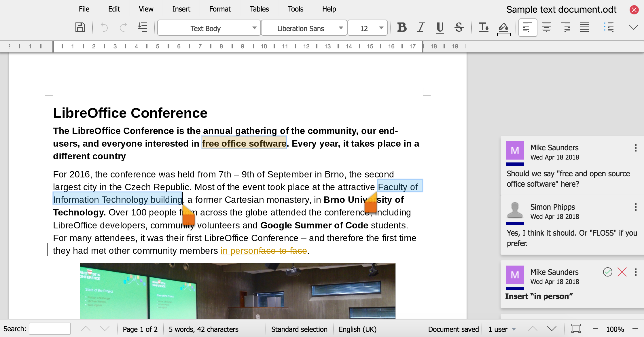
Task: Select the Align Left icon
Action: 527,28
